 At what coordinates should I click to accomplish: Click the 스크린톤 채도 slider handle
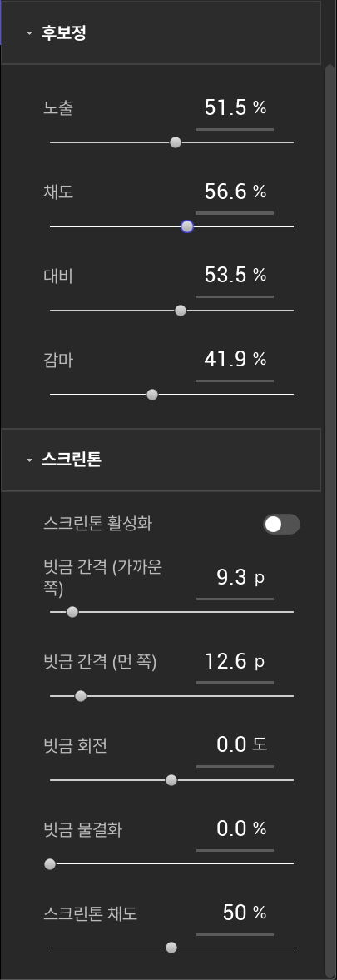(x=171, y=948)
